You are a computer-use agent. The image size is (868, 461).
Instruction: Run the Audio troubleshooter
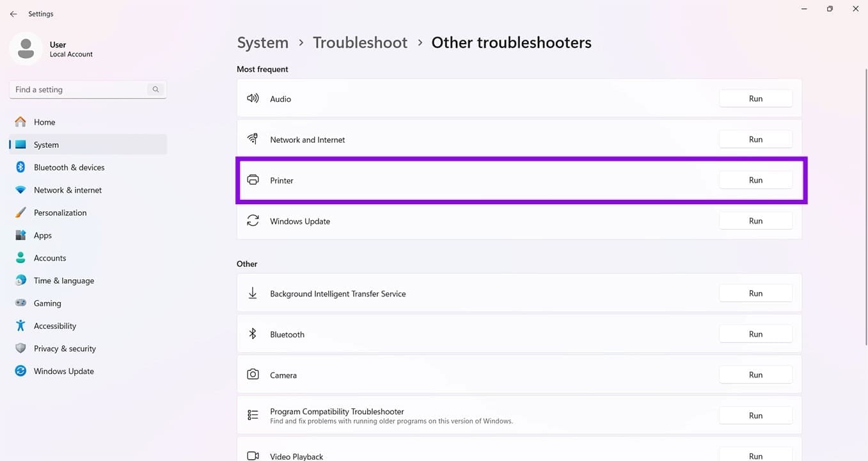tap(755, 99)
